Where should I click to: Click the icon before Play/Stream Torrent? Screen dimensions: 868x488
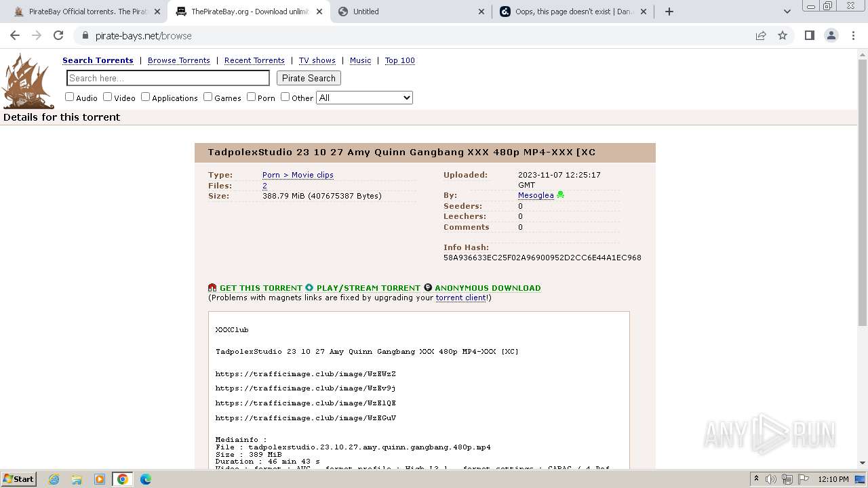[309, 287]
